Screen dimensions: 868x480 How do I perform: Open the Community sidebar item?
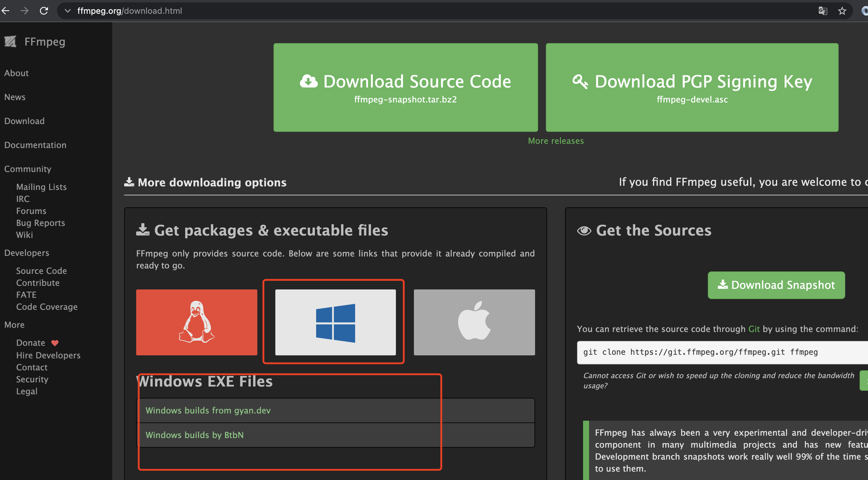[28, 169]
